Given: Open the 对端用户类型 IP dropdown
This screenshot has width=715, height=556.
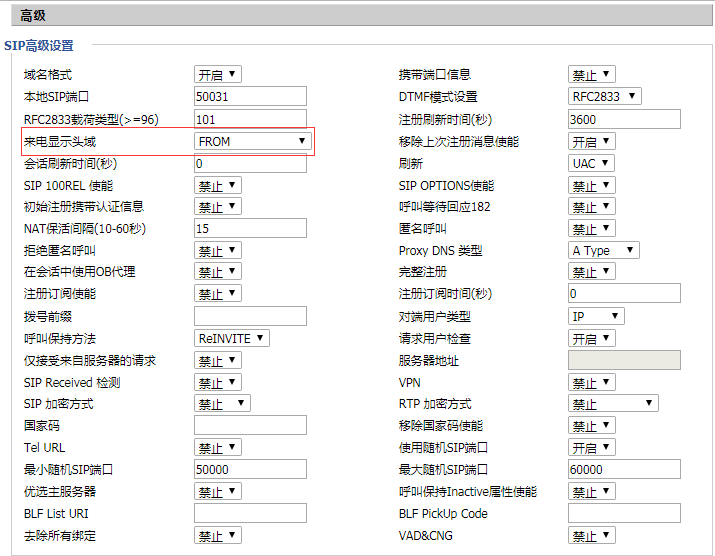Looking at the screenshot, I should tap(596, 316).
